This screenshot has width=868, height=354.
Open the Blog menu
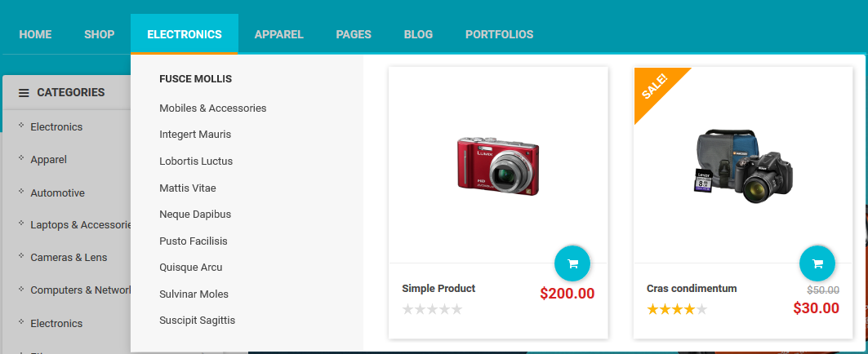pos(419,34)
